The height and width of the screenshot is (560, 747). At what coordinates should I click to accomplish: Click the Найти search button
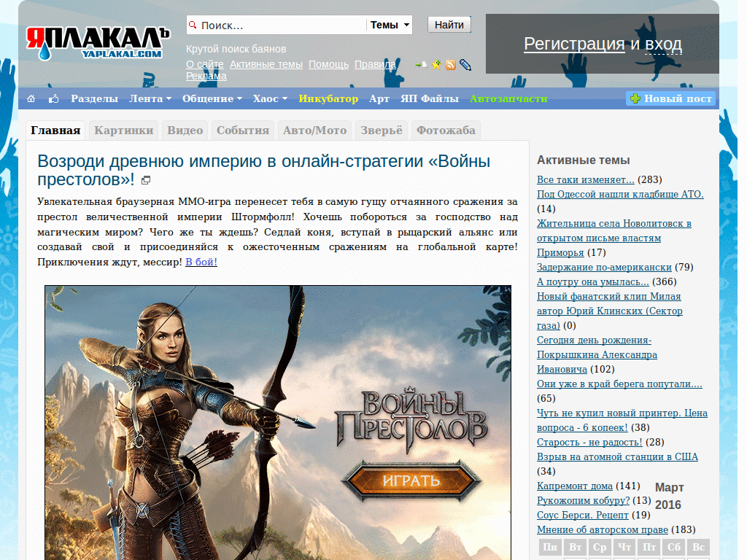tap(449, 25)
